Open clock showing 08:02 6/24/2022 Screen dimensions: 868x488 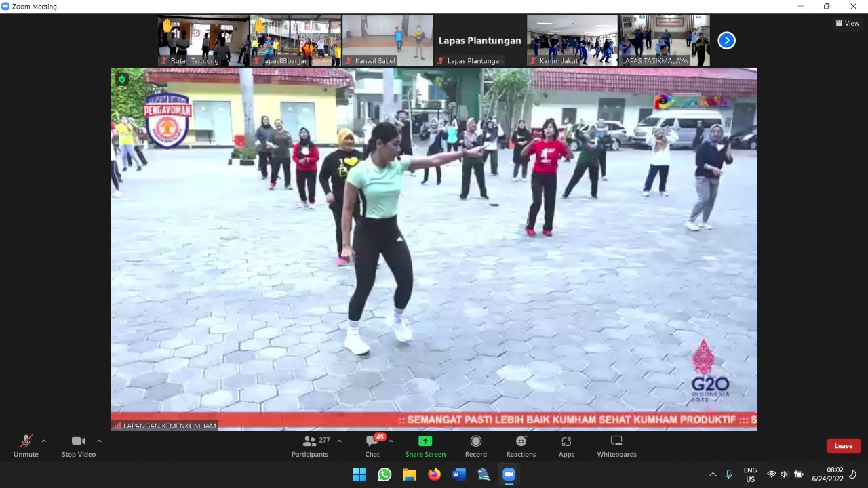(x=827, y=474)
